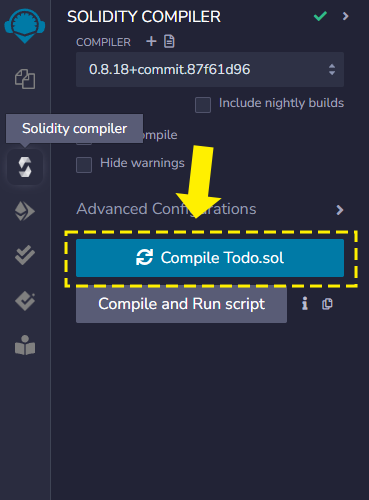Open the LearnEth tutorials reader icon
The image size is (369, 500).
tap(25, 345)
